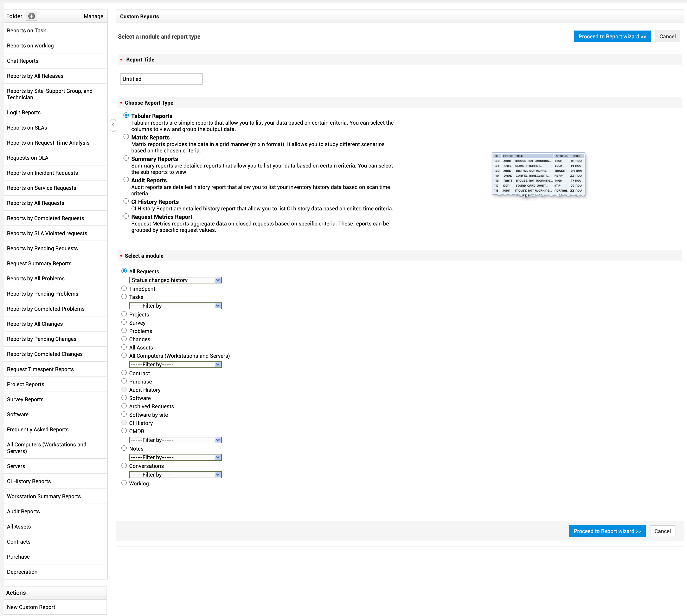Open the Chat Reports folder
This screenshot has height=616, width=687.
click(22, 61)
